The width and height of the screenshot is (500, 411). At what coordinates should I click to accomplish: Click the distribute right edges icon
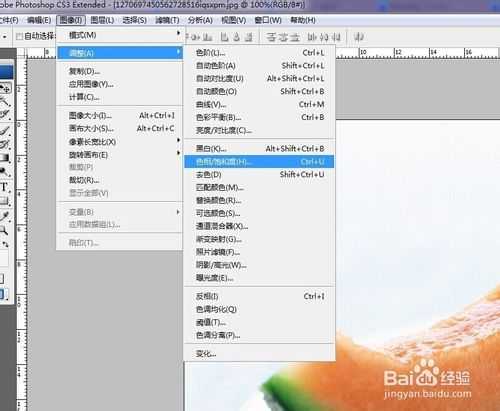pyautogui.click(x=336, y=37)
